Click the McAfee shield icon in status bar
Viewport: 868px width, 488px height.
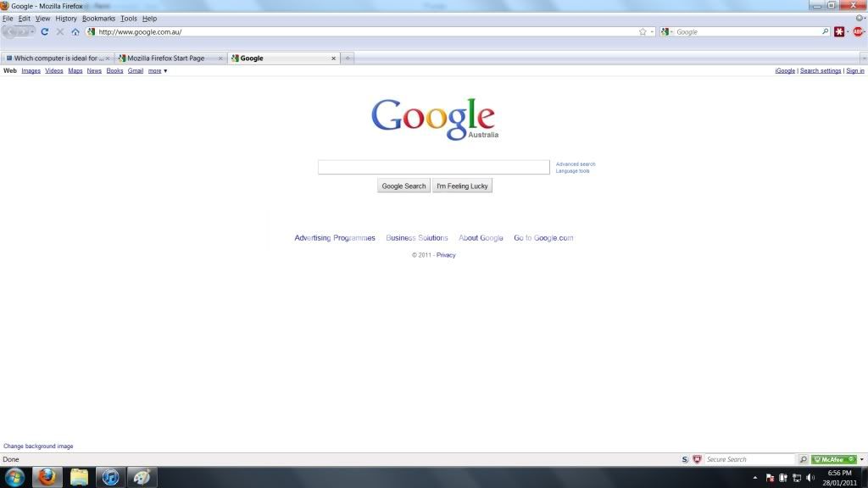697,459
